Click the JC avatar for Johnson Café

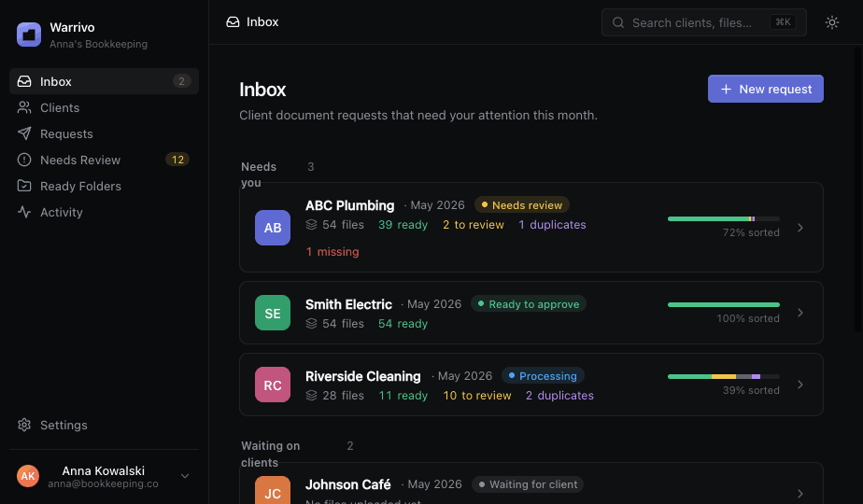click(273, 490)
